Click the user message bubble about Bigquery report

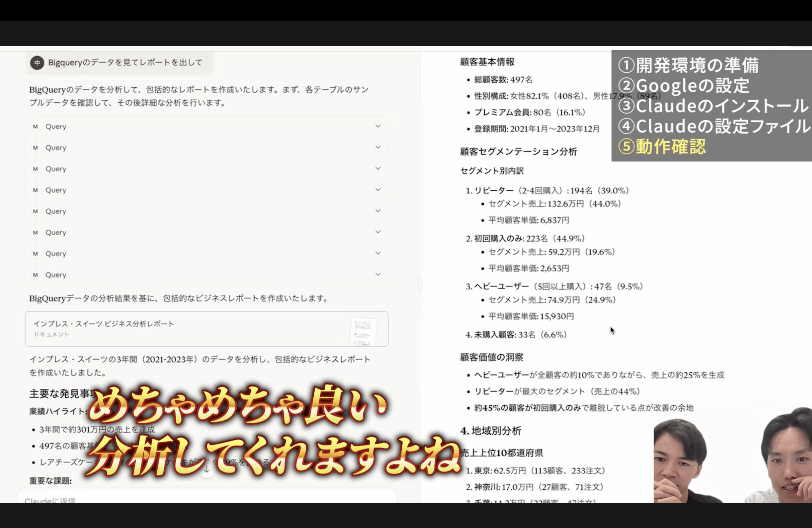(x=125, y=63)
